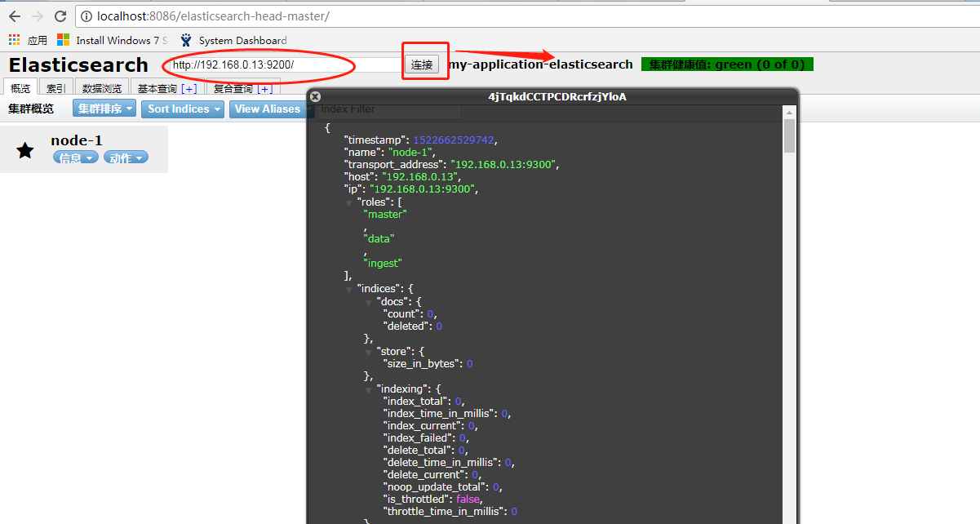980x524 pixels.
Task: Click the "data" role entry
Action: pos(379,239)
